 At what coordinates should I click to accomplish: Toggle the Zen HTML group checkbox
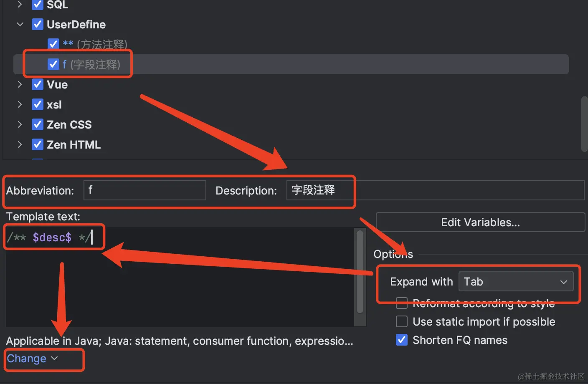pos(38,144)
